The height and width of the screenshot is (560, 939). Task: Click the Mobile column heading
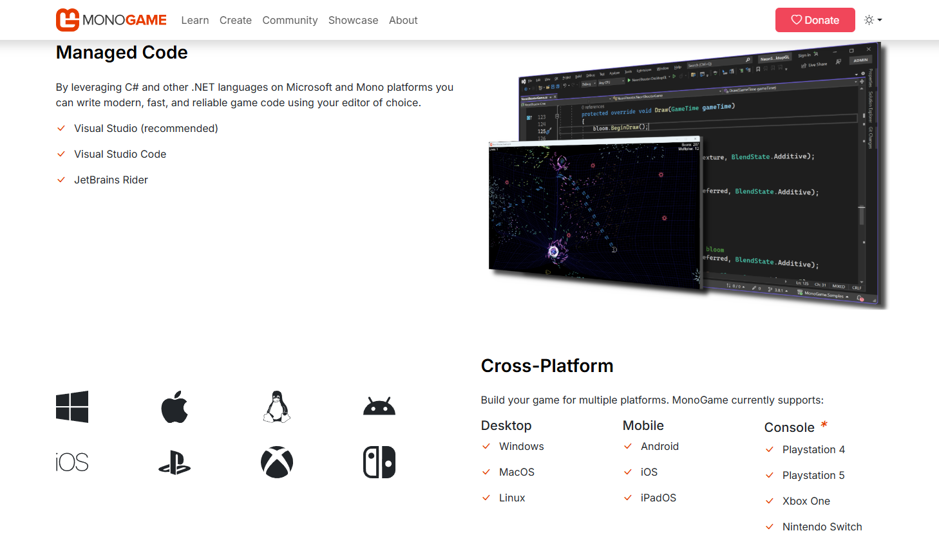pos(643,425)
